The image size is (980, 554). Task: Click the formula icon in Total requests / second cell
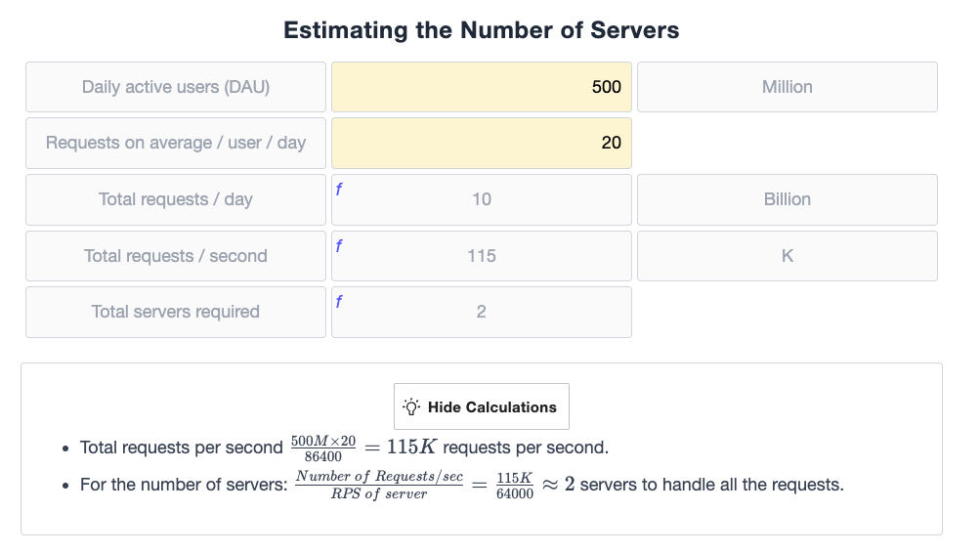[x=339, y=246]
